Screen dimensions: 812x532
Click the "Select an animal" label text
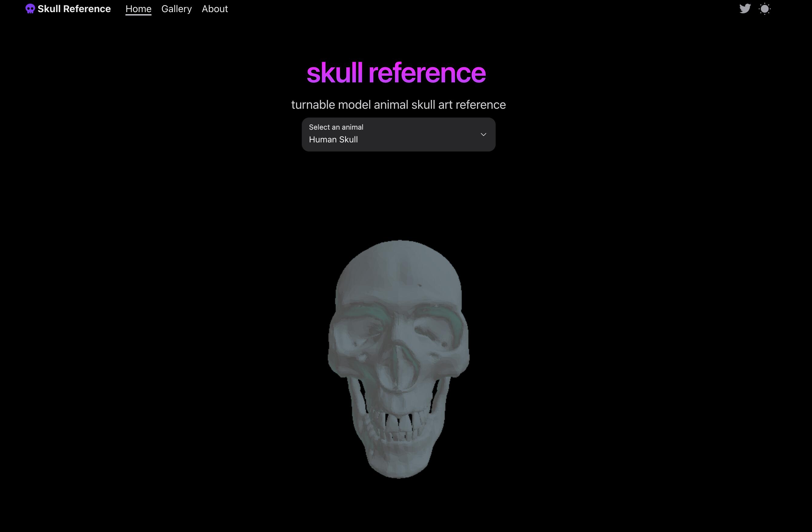pos(336,127)
